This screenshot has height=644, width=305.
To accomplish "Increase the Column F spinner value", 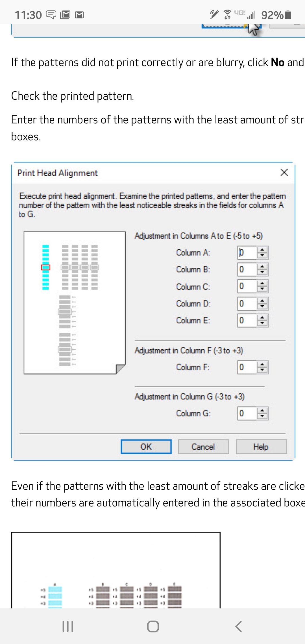I will [x=262, y=364].
